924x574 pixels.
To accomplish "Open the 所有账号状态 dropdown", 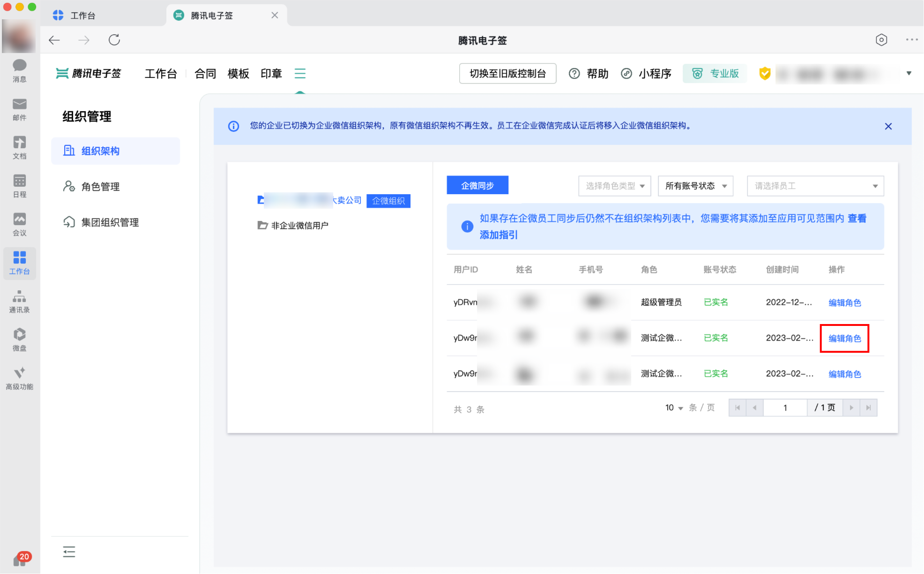I will [x=695, y=186].
